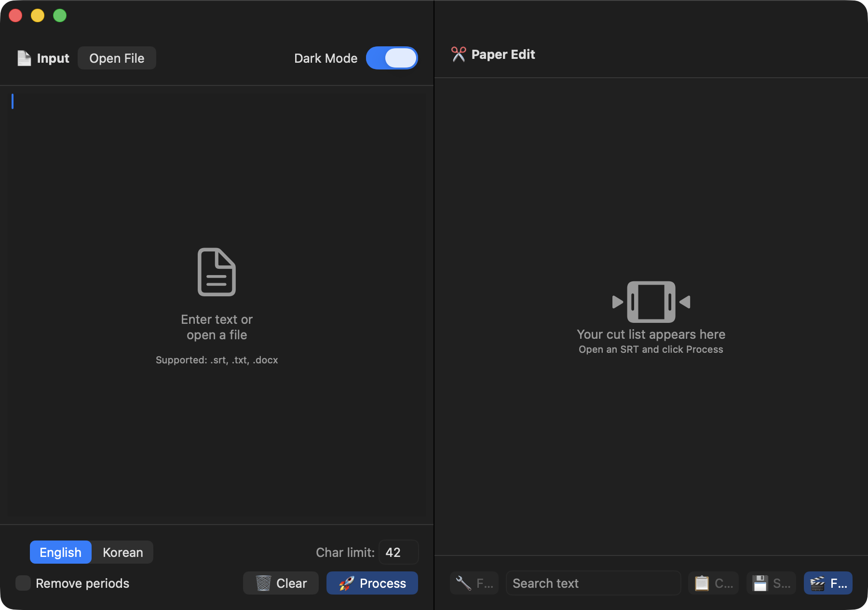Viewport: 868px width, 610px height.
Task: Click the clipboard copy button
Action: pyautogui.click(x=713, y=583)
